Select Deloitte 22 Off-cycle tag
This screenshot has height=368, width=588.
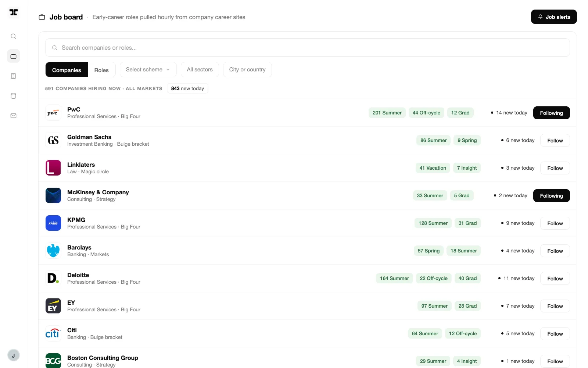click(434, 278)
